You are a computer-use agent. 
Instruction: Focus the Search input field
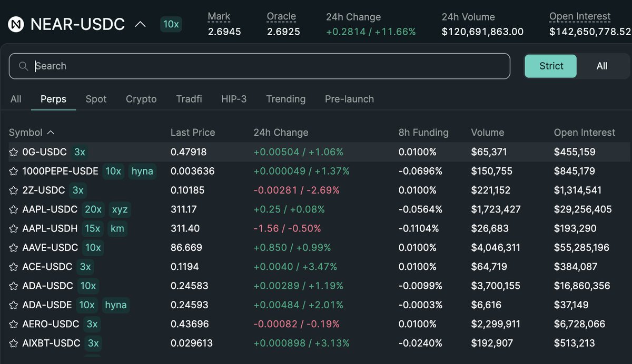point(260,66)
